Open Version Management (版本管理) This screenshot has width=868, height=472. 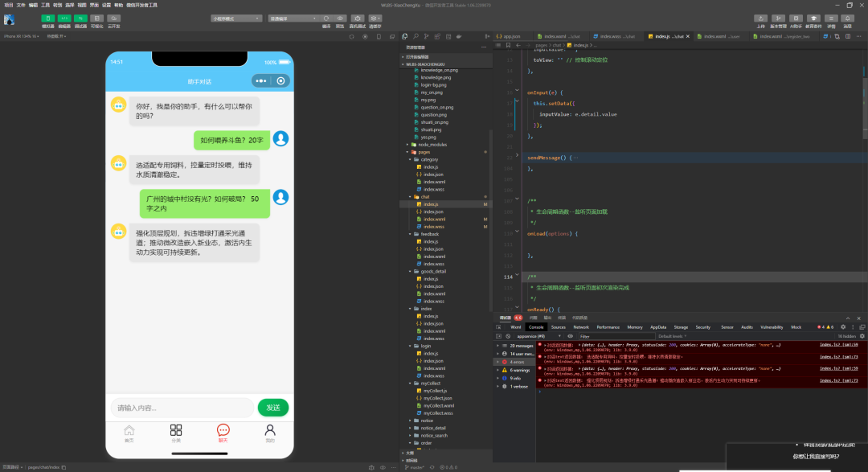(780, 18)
